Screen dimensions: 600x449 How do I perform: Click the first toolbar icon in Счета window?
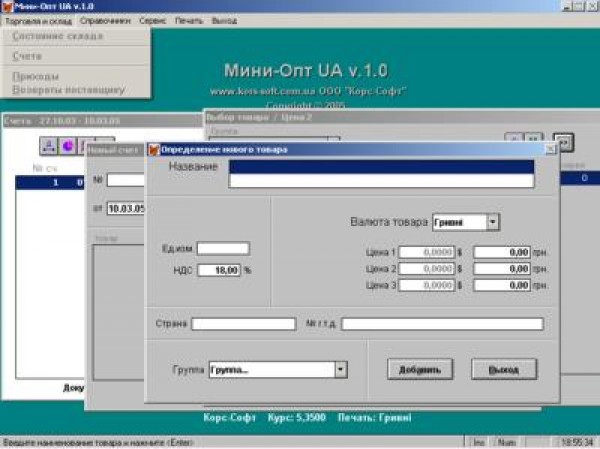tap(48, 145)
